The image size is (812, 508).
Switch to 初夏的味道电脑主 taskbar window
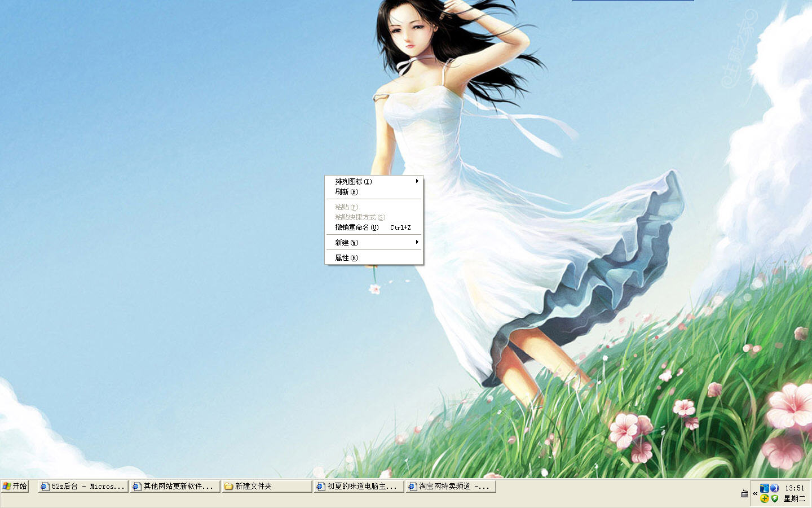tap(359, 486)
